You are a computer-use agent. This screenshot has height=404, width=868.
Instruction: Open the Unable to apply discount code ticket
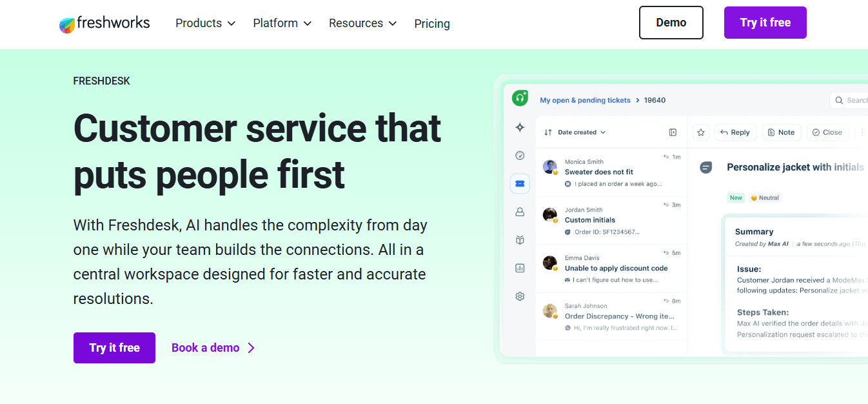coord(616,268)
